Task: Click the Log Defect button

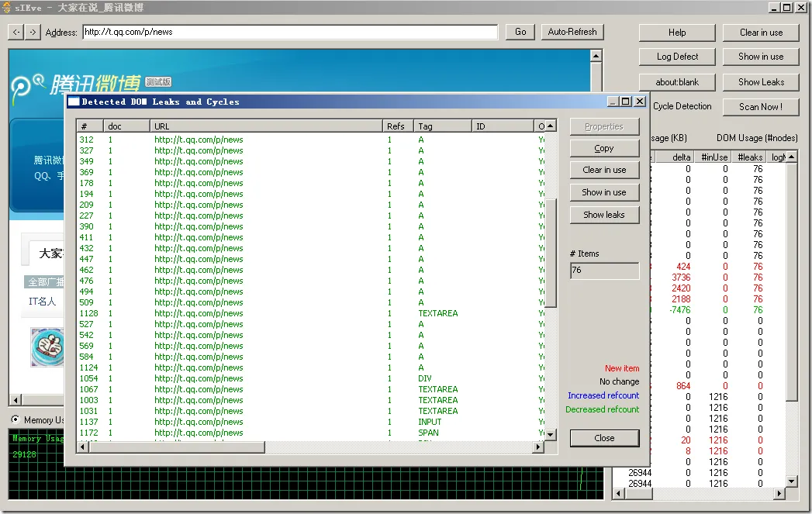Action: (x=677, y=57)
